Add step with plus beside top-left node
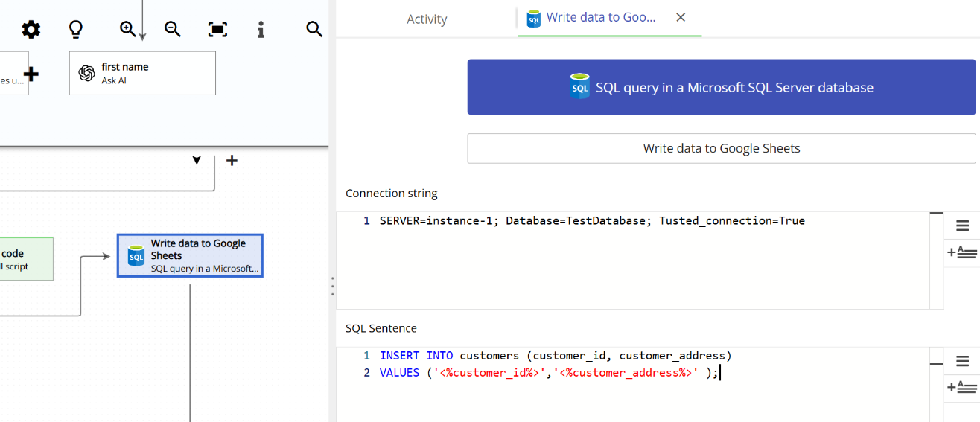This screenshot has height=422, width=980. [31, 74]
